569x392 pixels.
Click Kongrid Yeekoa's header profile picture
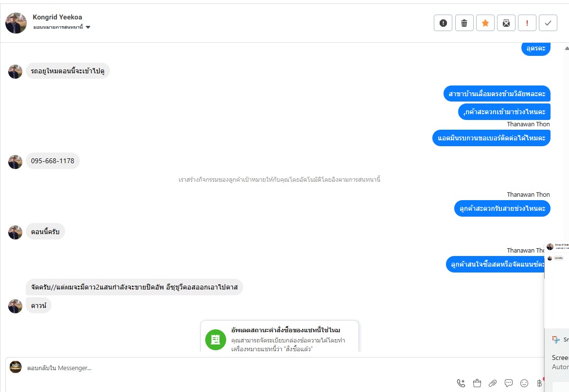[x=16, y=23]
